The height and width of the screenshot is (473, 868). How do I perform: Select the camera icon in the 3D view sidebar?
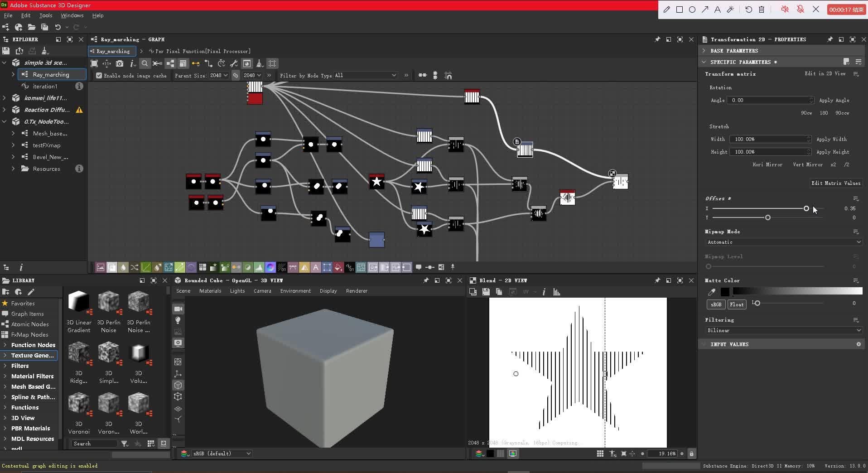(178, 309)
